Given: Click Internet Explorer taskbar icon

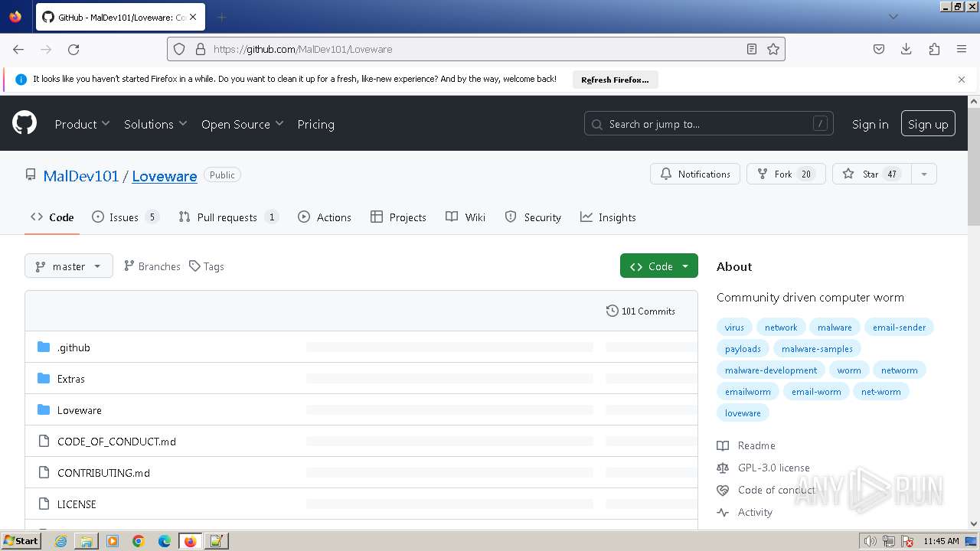Looking at the screenshot, I should click(x=60, y=541).
